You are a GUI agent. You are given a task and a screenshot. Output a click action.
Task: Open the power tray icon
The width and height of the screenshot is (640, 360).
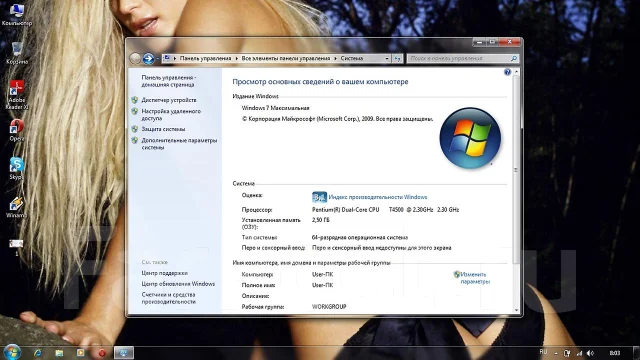[x=567, y=353]
